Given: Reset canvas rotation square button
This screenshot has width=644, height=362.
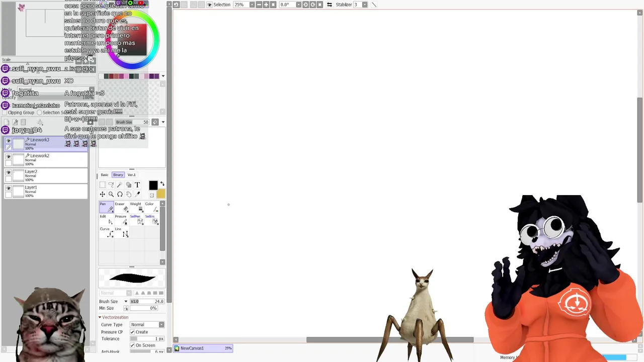Looking at the screenshot, I should [x=319, y=5].
